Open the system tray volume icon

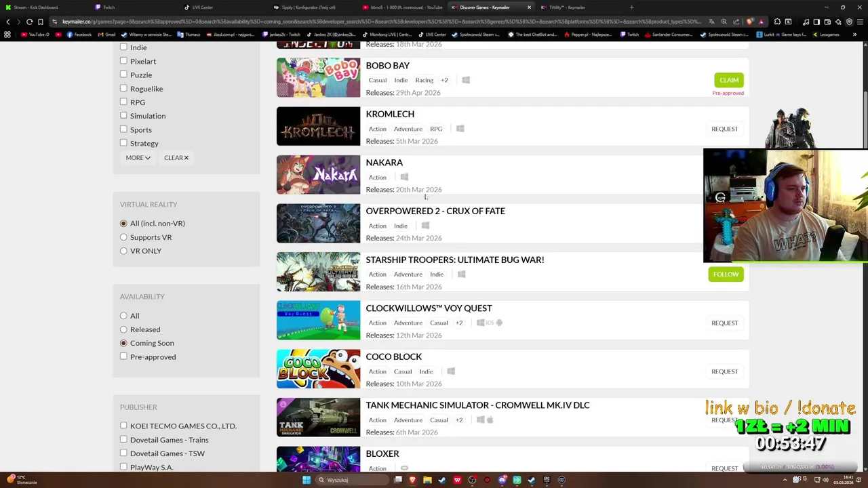pos(825,480)
